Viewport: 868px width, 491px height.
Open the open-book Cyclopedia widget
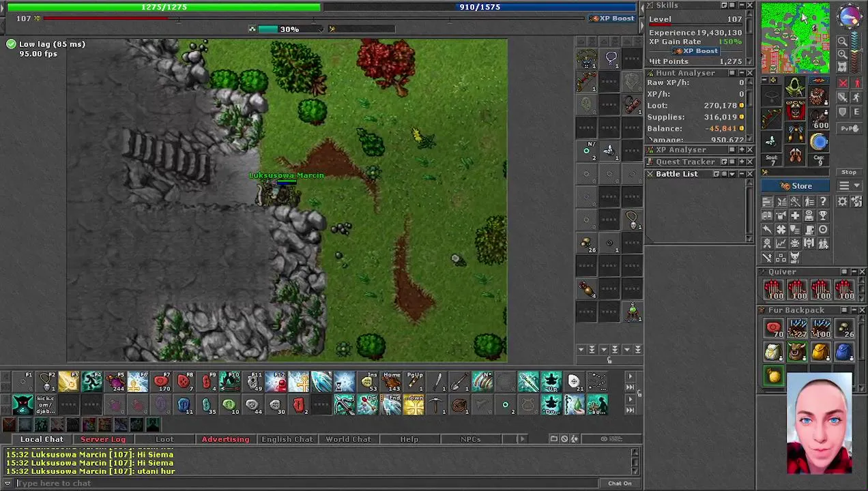[767, 215]
